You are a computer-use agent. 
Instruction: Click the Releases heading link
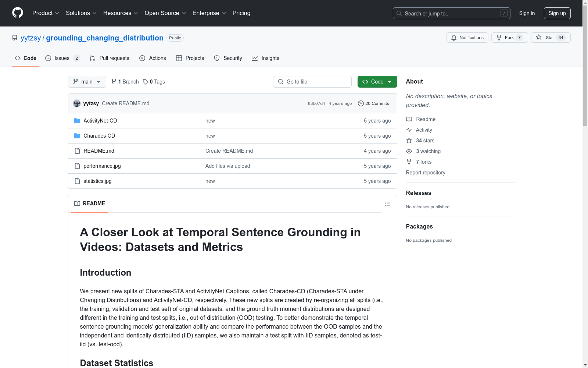(419, 193)
